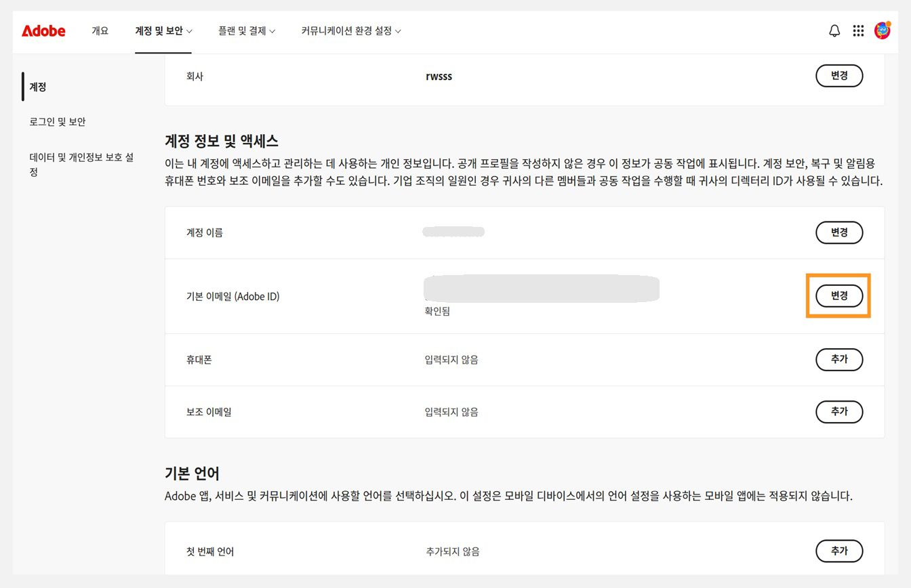Expand the 커뮤니케이션 환경 설정 dropdown

point(350,30)
